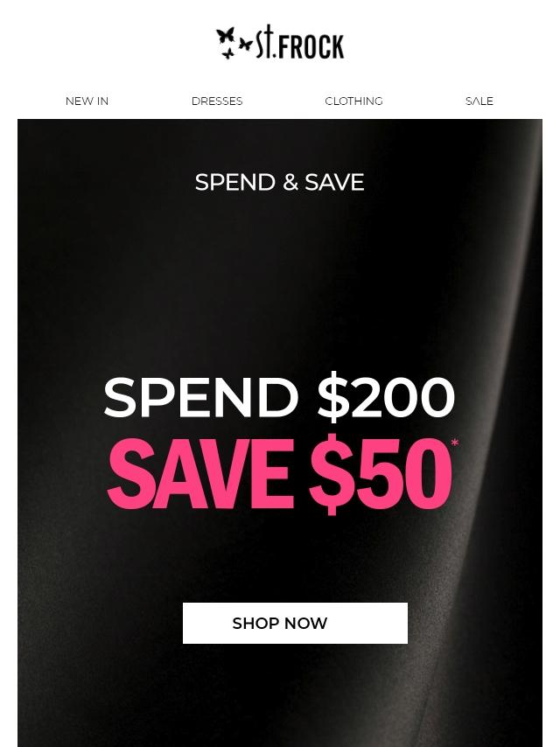The width and height of the screenshot is (560, 747).
Task: Click the pink SAVE $50 text
Action: 280,474
